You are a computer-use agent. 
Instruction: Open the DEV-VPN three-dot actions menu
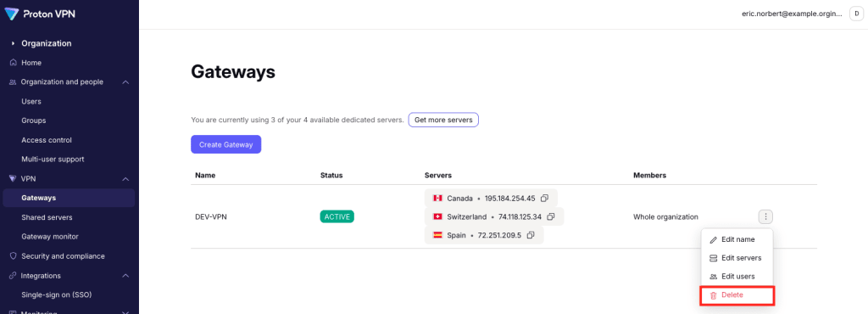coord(765,216)
